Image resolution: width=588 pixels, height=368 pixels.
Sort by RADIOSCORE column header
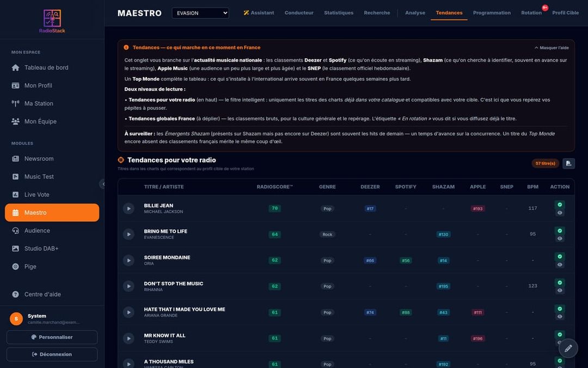click(274, 186)
